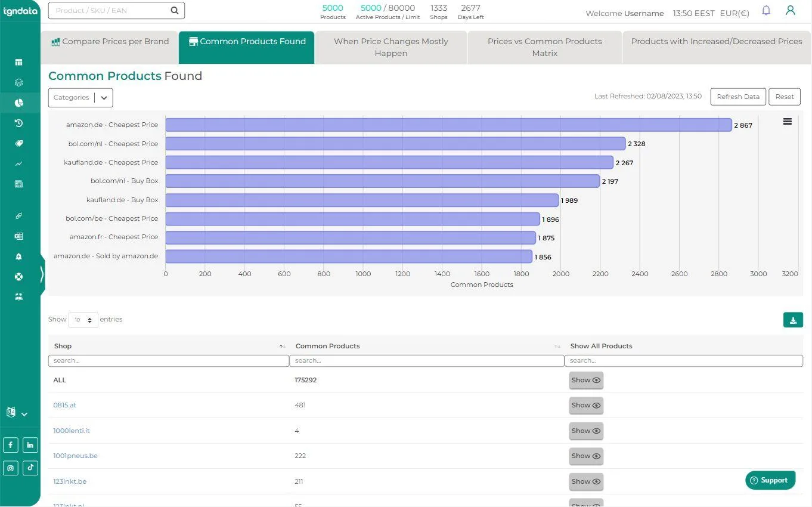Screen dimensions: 812x507
Task: Focus the Show All Products search field
Action: 684,361
